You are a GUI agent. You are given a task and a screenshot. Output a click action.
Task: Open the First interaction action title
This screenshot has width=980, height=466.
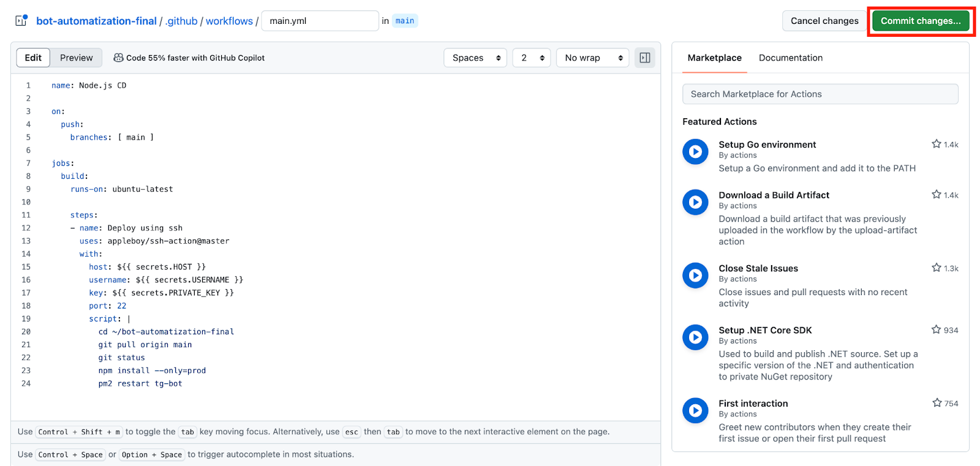click(753, 403)
